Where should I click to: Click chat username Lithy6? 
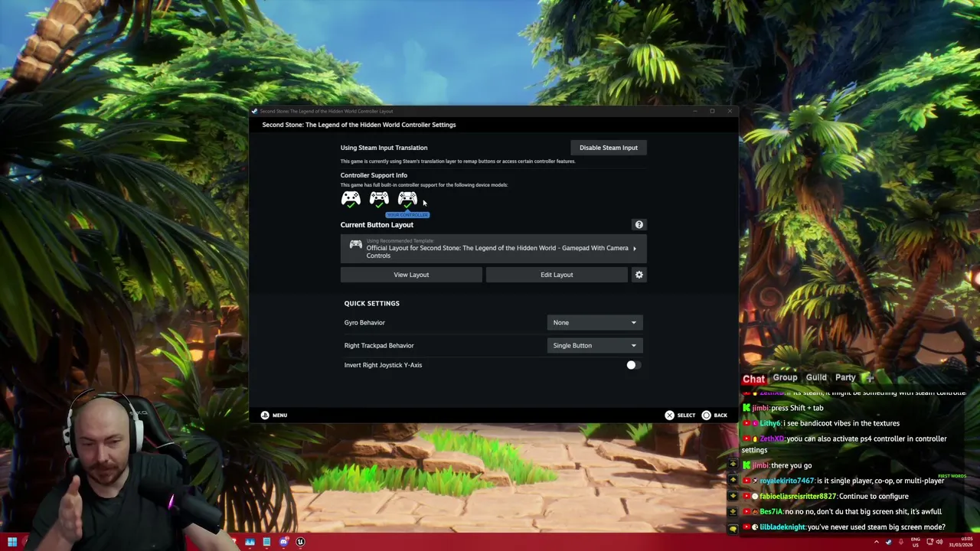[x=769, y=423]
